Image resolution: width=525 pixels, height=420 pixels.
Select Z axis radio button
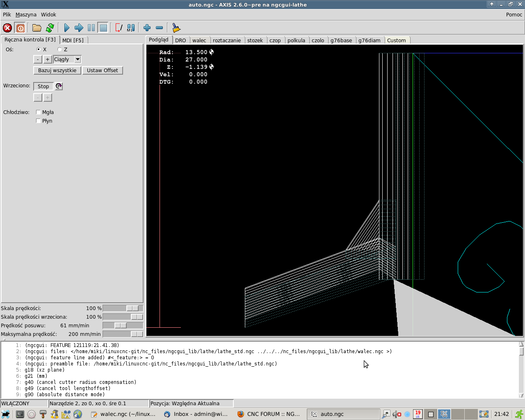click(x=59, y=49)
